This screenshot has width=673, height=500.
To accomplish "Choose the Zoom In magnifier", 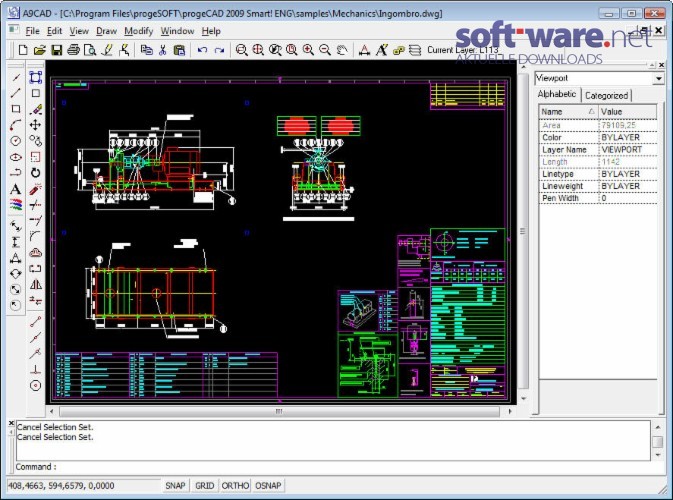I will pos(308,50).
